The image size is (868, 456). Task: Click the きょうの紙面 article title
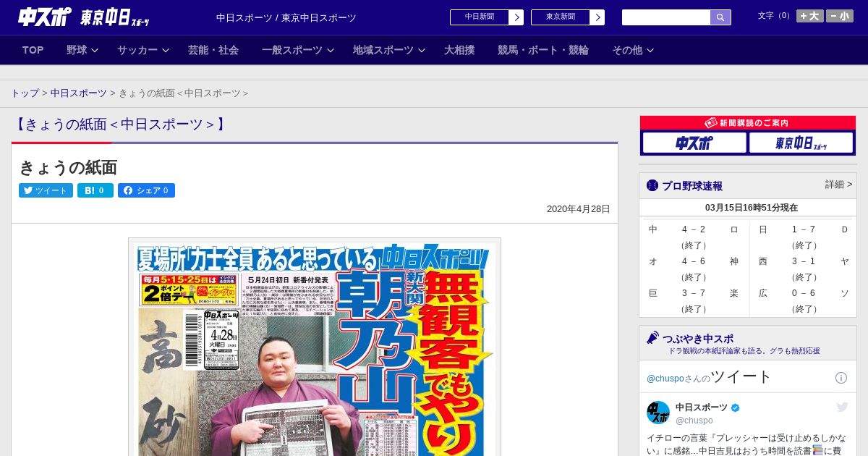68,167
